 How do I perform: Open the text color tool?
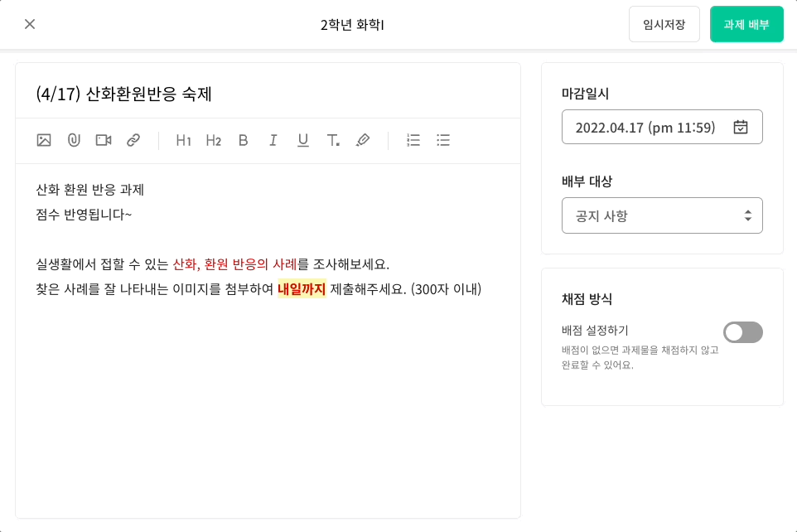[333, 140]
